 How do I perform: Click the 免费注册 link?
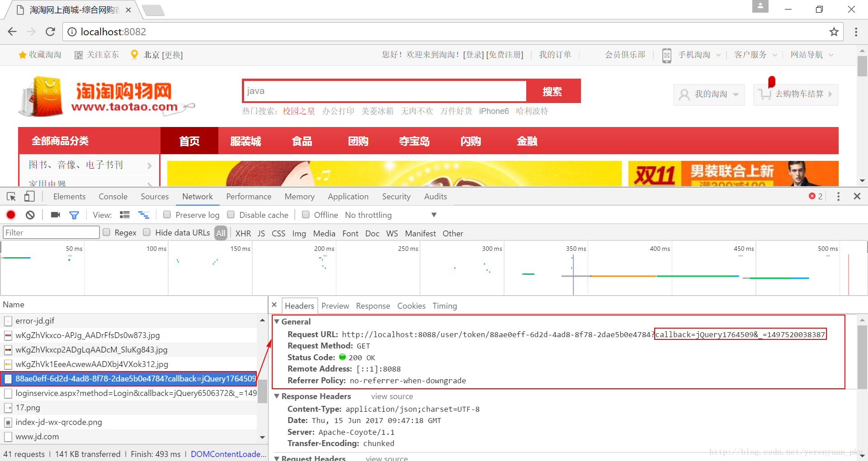click(505, 55)
